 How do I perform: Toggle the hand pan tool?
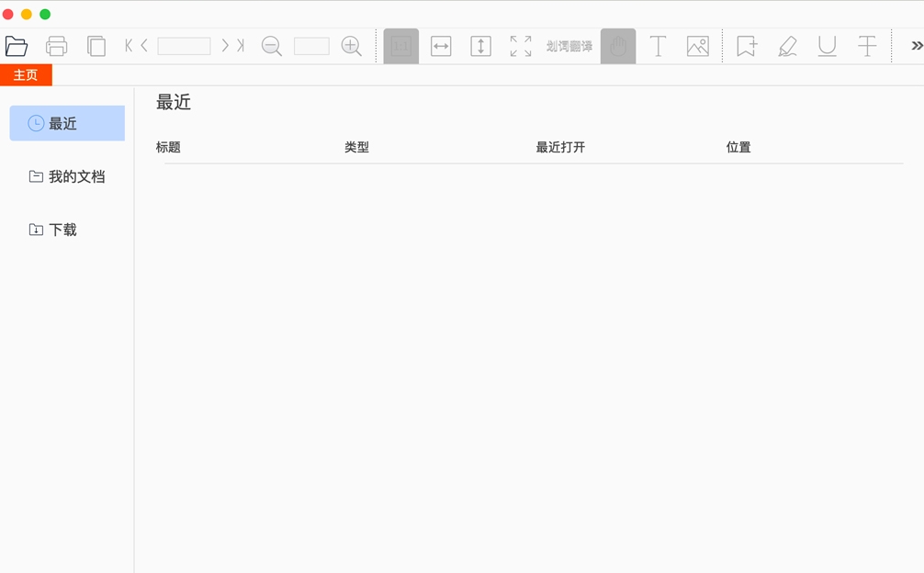[618, 45]
